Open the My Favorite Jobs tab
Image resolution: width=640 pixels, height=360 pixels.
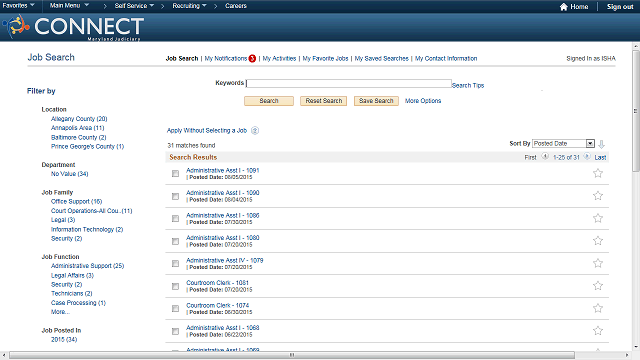[x=325, y=58]
